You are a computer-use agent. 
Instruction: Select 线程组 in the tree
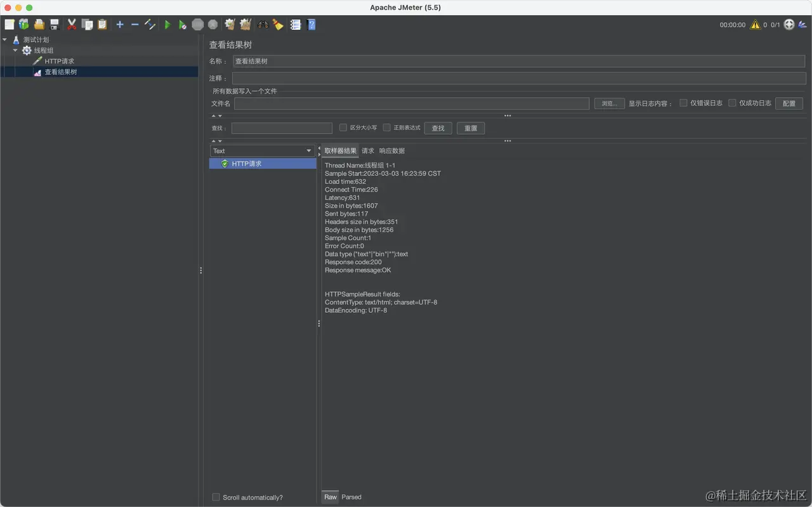[44, 50]
